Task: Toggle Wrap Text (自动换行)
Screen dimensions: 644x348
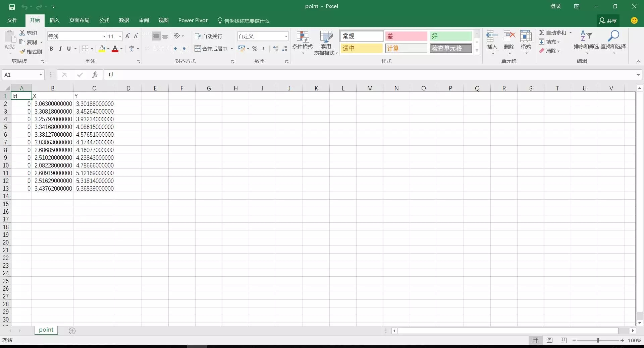Action: coord(209,36)
